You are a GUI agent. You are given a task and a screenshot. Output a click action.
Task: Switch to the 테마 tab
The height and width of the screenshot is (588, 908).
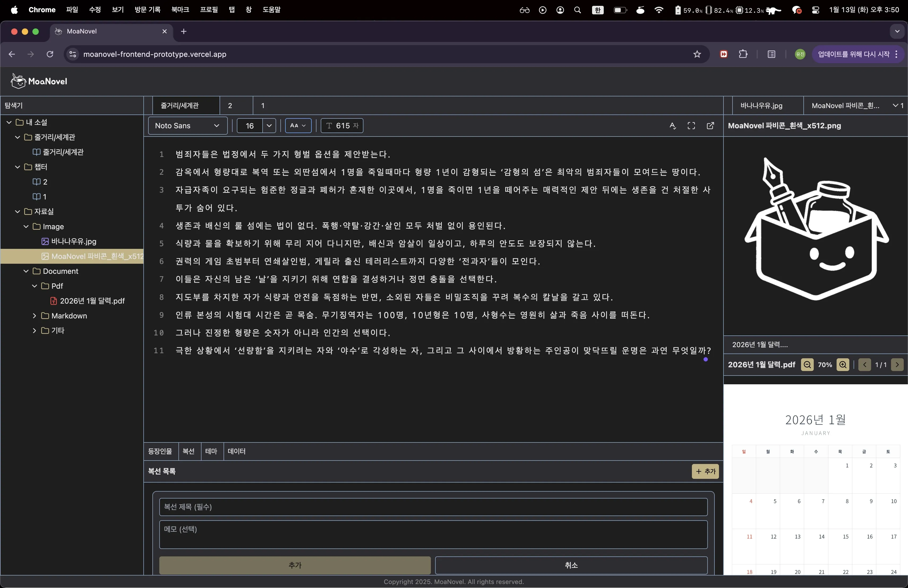(x=211, y=451)
